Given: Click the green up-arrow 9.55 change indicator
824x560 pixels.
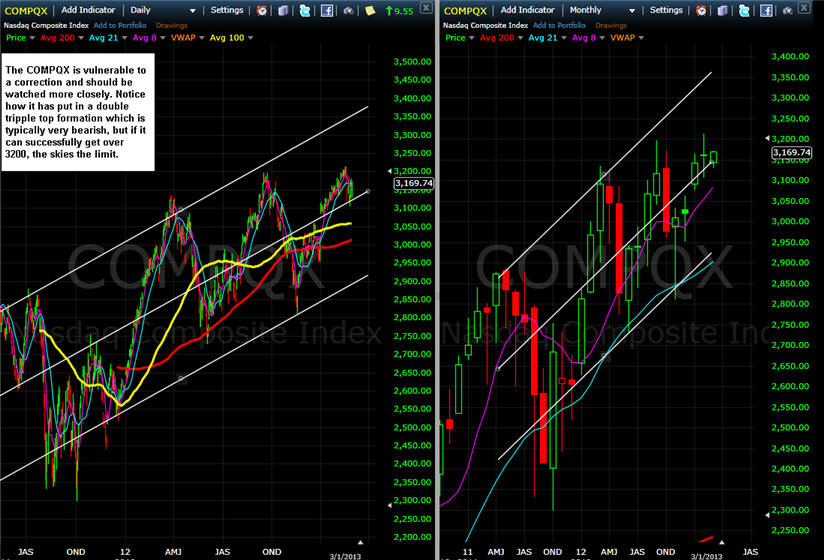Looking at the screenshot, I should point(399,11).
